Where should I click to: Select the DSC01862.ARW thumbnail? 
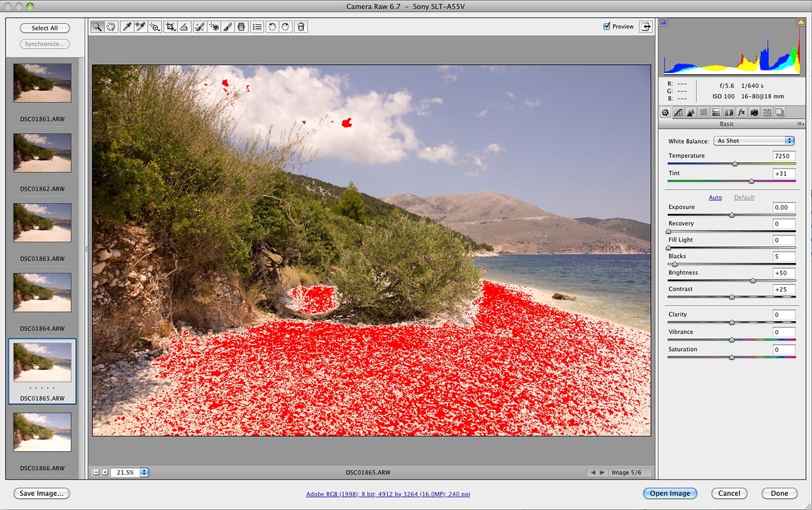point(42,153)
